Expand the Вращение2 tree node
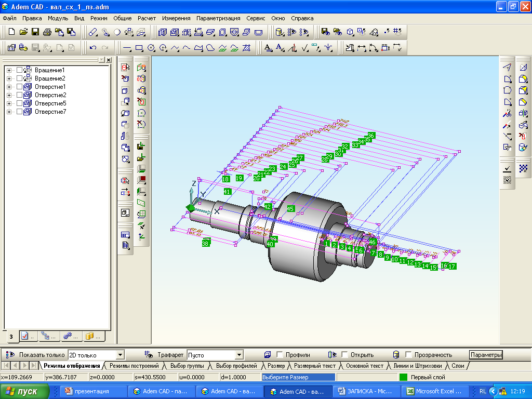The width and height of the screenshot is (532, 399). pos(9,78)
